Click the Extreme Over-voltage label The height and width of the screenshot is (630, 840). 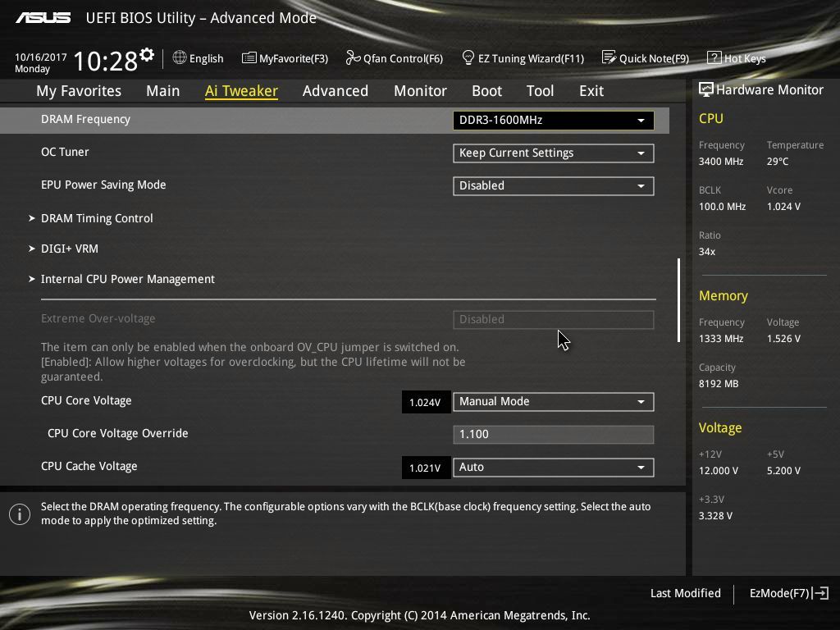pos(98,318)
